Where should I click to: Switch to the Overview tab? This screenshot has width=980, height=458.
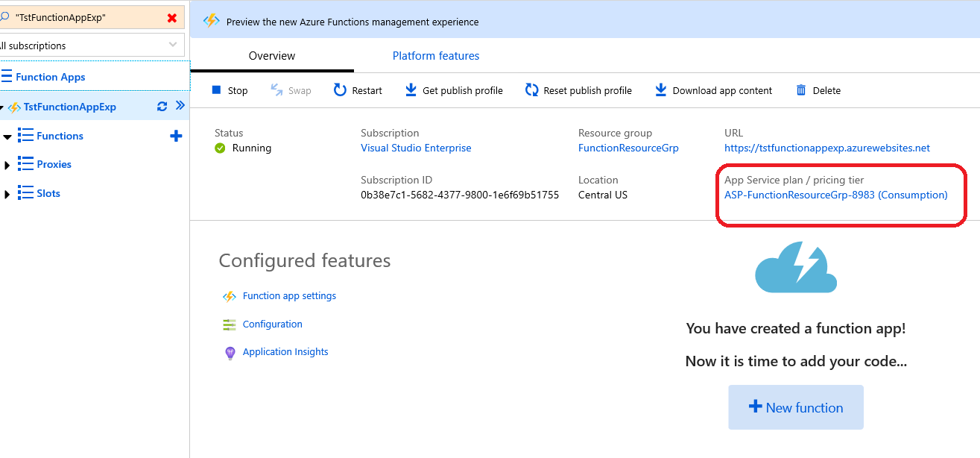coord(272,56)
